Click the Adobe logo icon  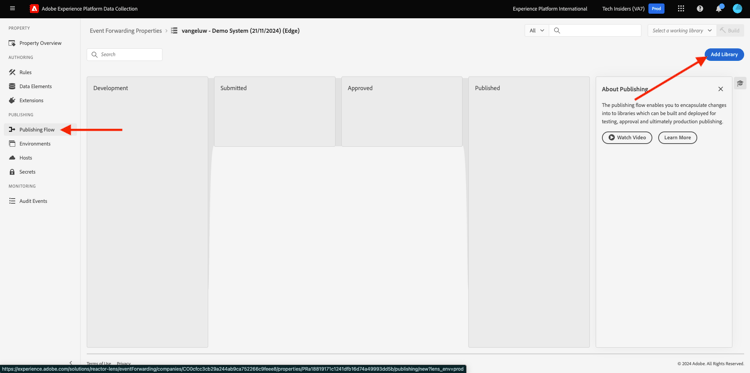tap(34, 9)
